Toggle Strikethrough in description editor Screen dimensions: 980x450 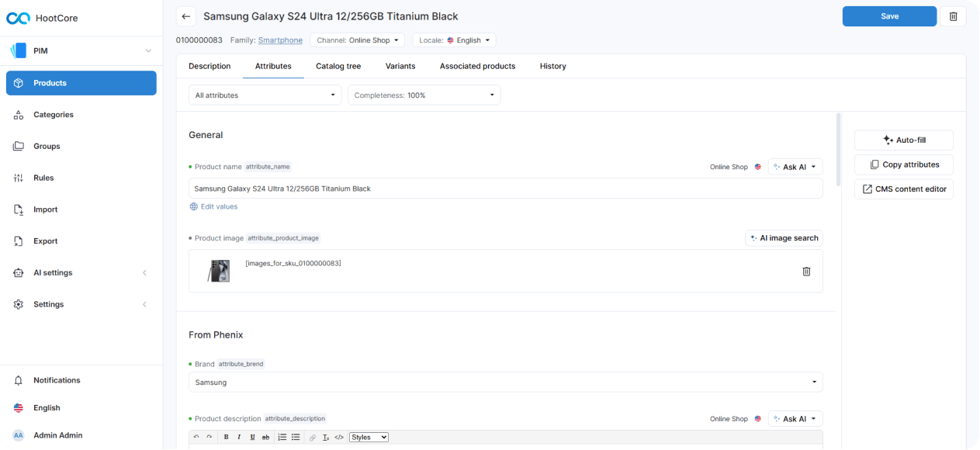coord(265,438)
